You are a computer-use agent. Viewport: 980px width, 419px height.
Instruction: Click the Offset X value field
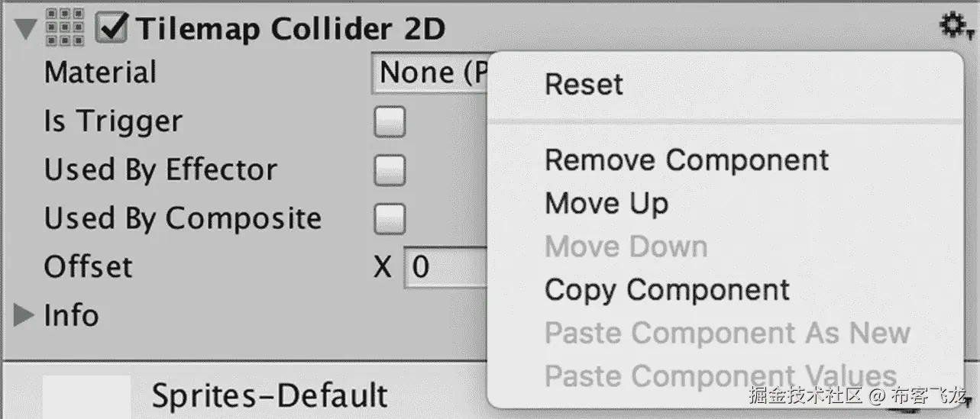(x=447, y=267)
